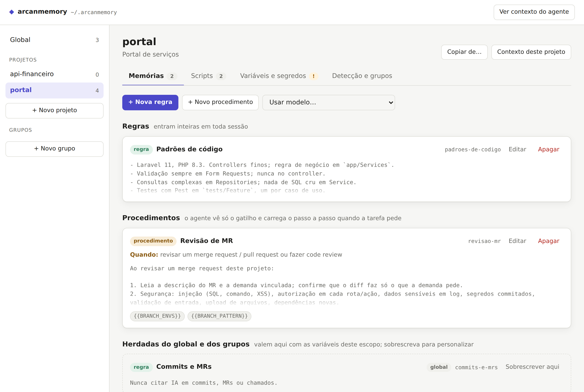The image size is (584, 392).
Task: Delete the Revisão de MR procedure
Action: tap(548, 241)
